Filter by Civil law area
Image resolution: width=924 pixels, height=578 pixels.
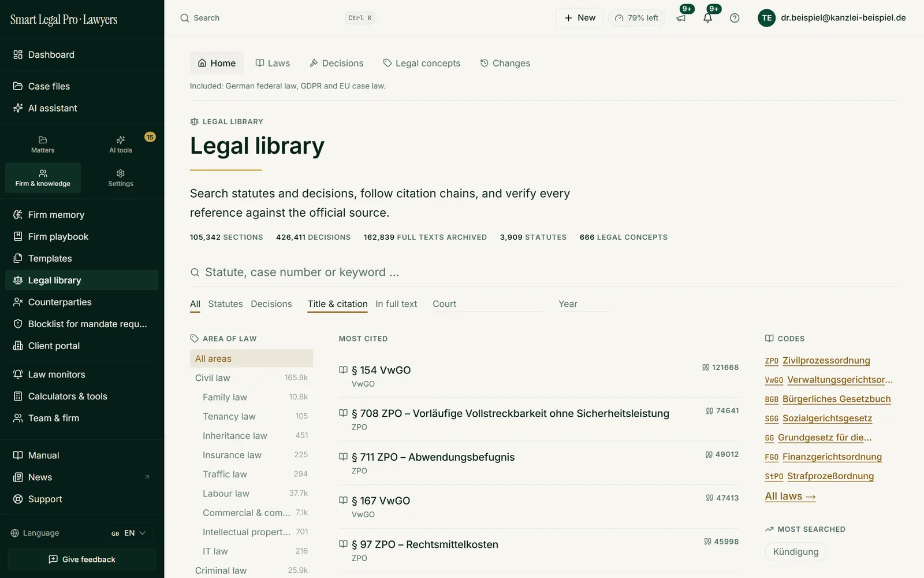(251, 378)
